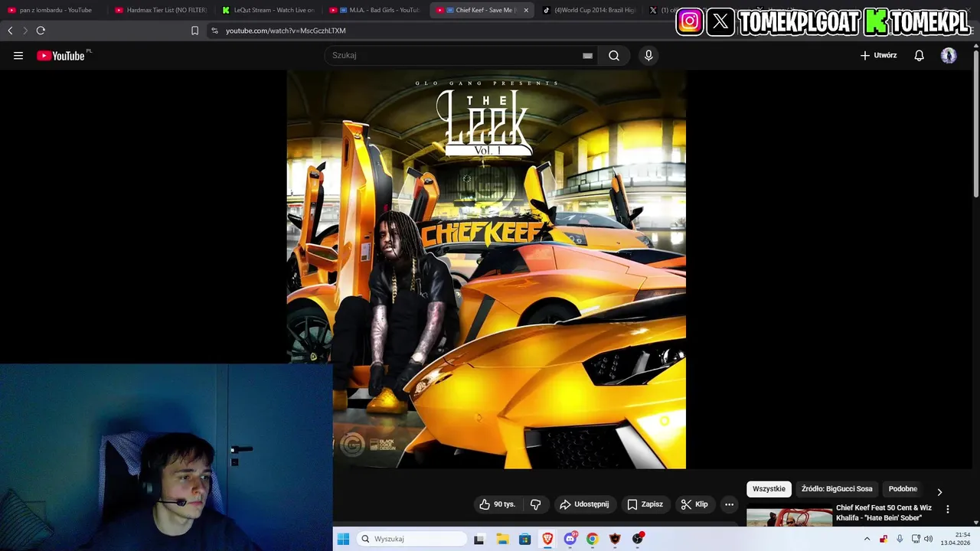Open OBS Studio from the taskbar
This screenshot has width=980, height=551.
click(637, 539)
